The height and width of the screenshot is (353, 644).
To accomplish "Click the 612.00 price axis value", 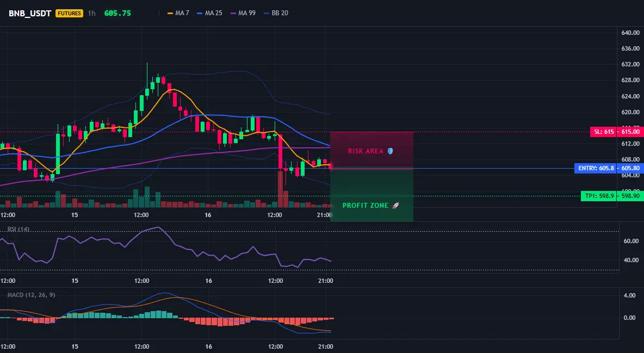I will (x=630, y=144).
